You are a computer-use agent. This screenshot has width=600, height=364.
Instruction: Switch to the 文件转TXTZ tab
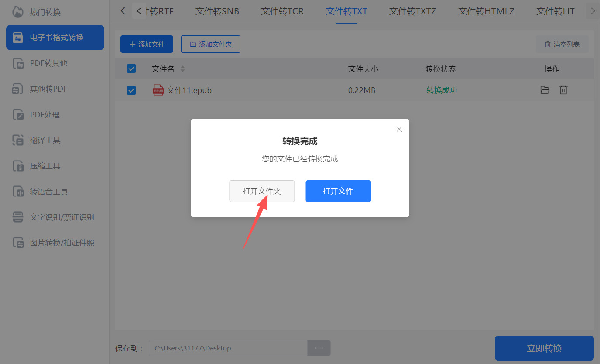(413, 11)
